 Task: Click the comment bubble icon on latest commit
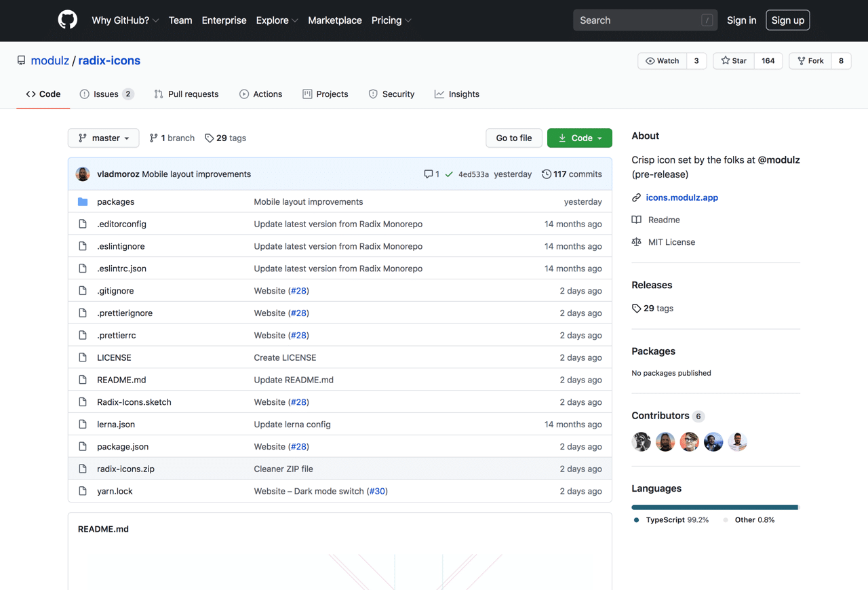[x=428, y=174]
